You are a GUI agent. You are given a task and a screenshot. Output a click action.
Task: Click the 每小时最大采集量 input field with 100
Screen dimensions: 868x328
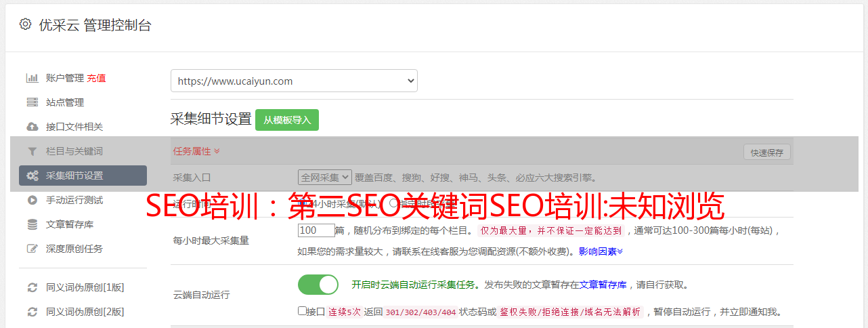pyautogui.click(x=316, y=230)
